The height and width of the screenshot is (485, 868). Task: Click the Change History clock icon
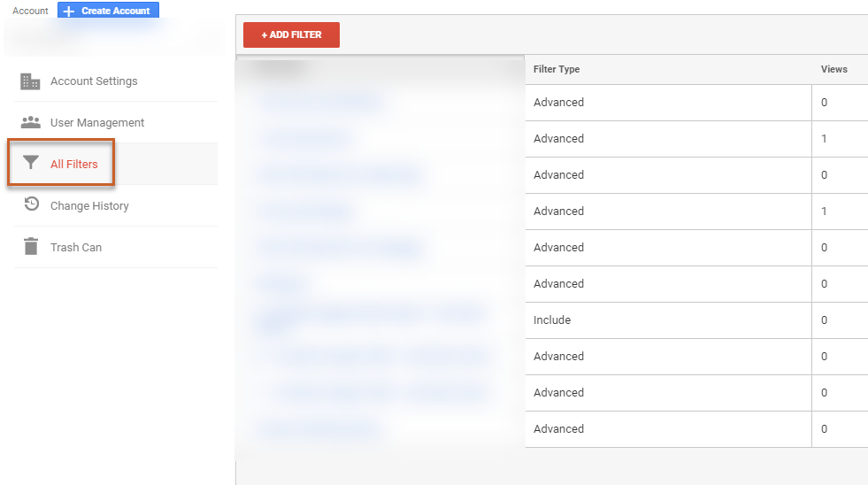31,204
